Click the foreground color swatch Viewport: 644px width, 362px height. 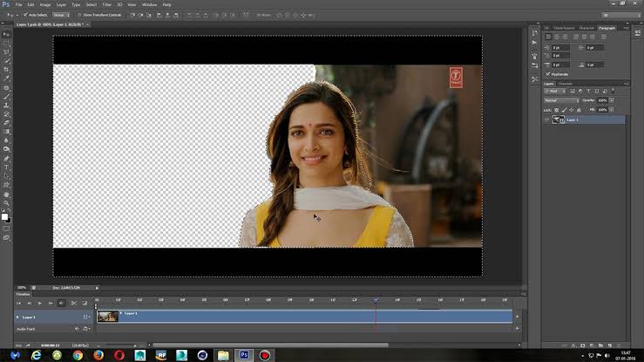coord(4,216)
